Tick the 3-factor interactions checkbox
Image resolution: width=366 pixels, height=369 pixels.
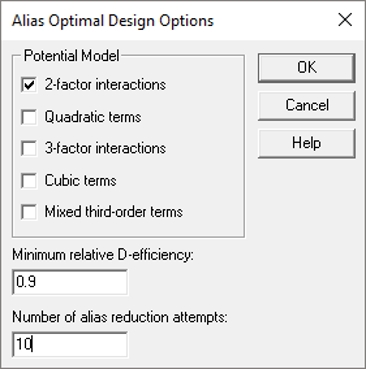pos(29,148)
